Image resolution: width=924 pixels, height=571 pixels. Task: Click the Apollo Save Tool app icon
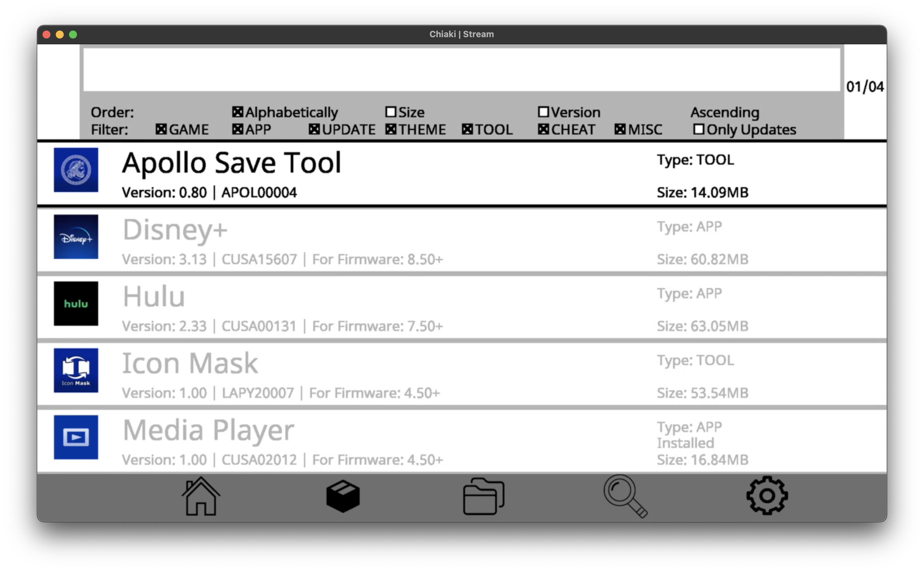tap(76, 170)
